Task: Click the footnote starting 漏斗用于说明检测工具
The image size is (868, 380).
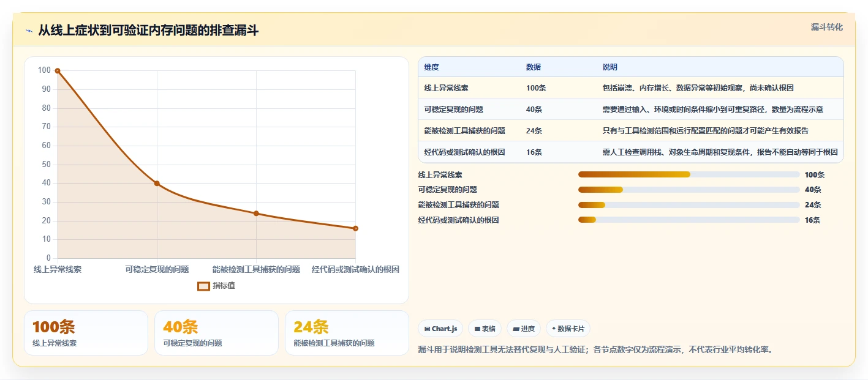Action: point(595,350)
